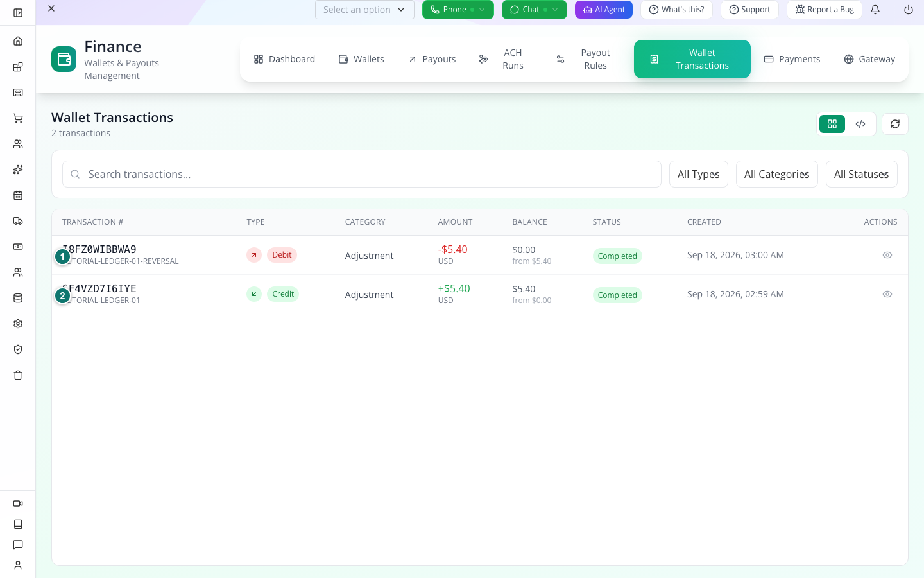Image resolution: width=924 pixels, height=578 pixels.
Task: Focus the Search transactions field
Action: pos(362,174)
